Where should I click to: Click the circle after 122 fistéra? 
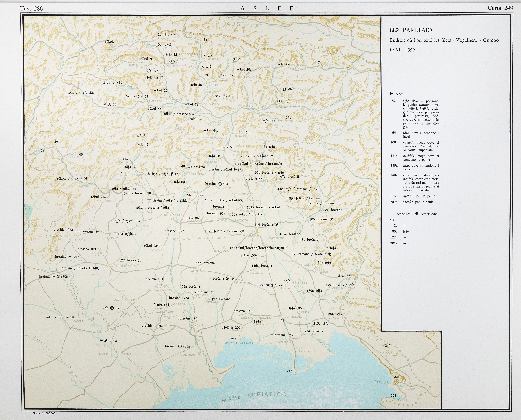(140, 260)
